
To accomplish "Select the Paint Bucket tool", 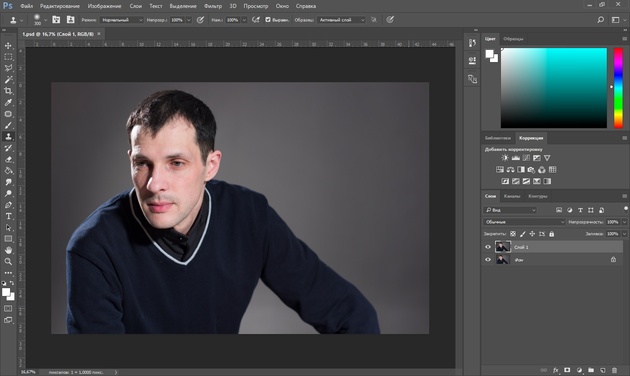I will pyautogui.click(x=8, y=170).
